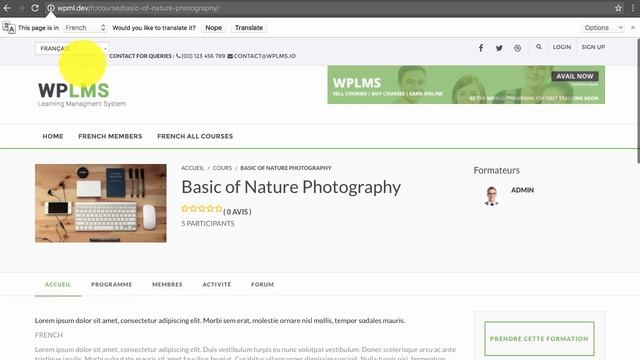Click the LOGIN link
The width and height of the screenshot is (640, 360).
[562, 47]
